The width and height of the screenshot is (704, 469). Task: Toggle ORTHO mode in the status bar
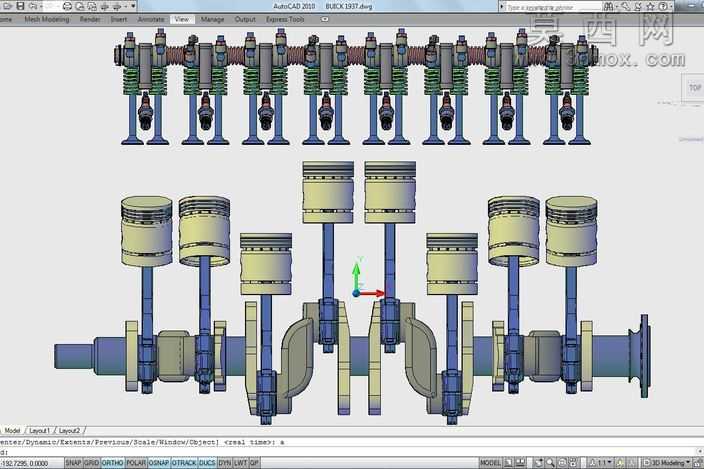(112, 463)
